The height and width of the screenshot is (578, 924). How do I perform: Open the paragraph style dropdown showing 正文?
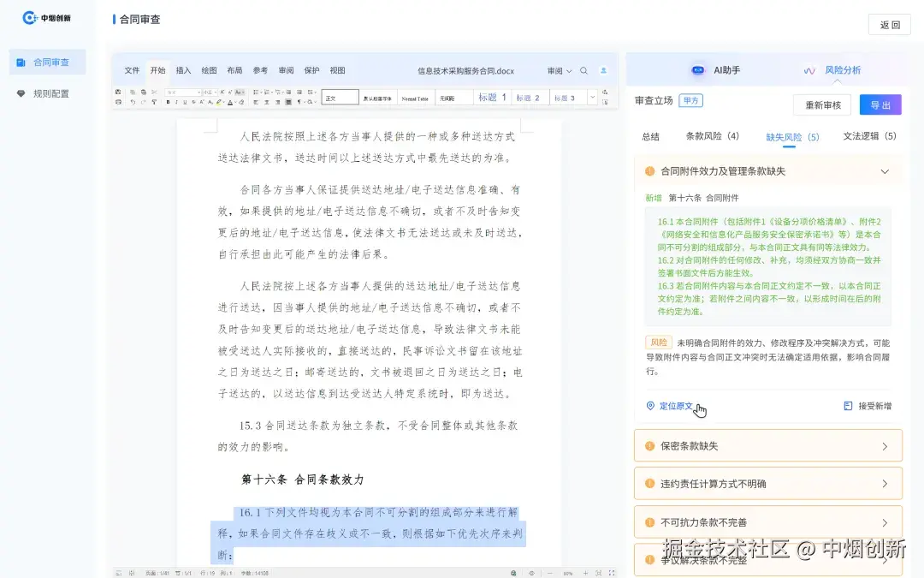(x=338, y=97)
